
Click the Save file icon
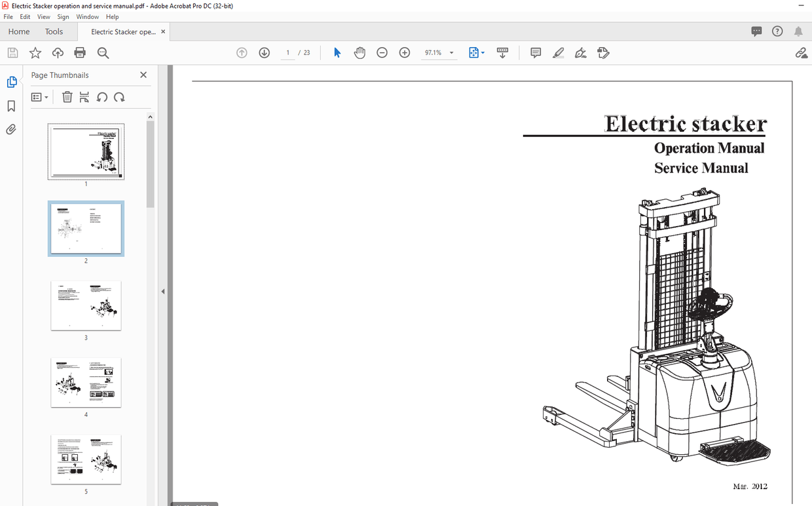coord(12,52)
